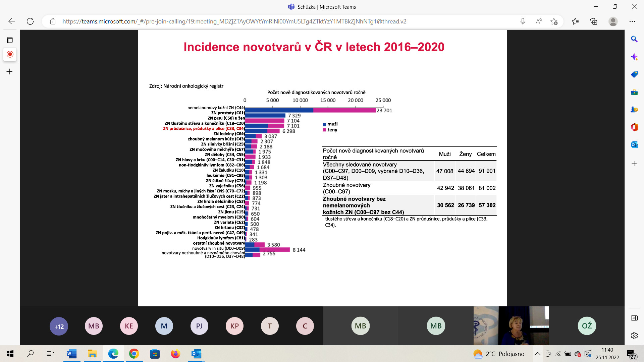The image size is (644, 362).
Task: Select participant avatar KE
Action: tap(129, 326)
